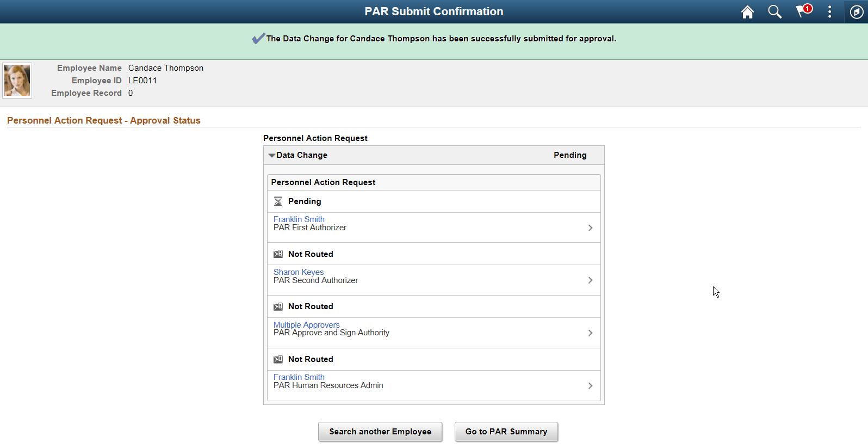This screenshot has height=448, width=868.
Task: Click the Search another Employee button
Action: (x=380, y=432)
